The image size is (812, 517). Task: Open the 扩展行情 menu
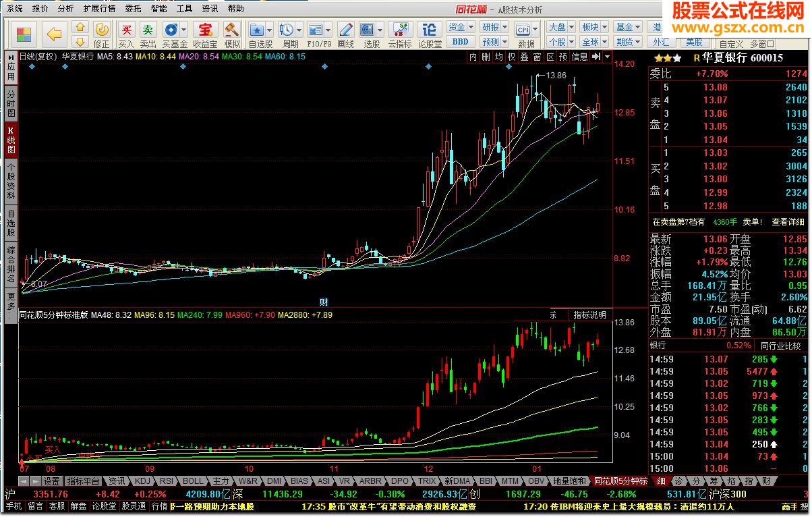click(99, 9)
